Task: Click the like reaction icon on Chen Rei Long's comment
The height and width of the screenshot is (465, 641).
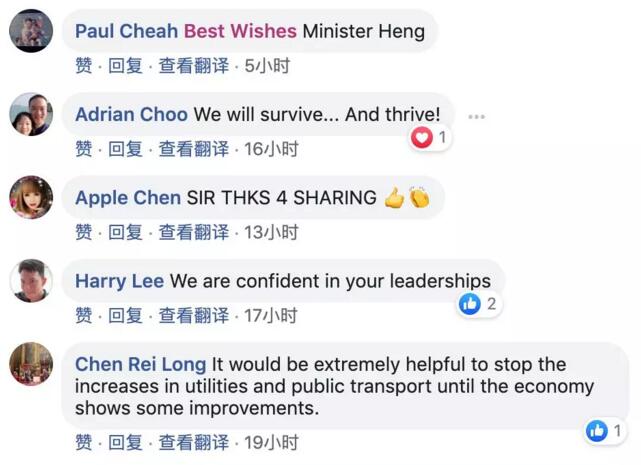Action: [597, 431]
